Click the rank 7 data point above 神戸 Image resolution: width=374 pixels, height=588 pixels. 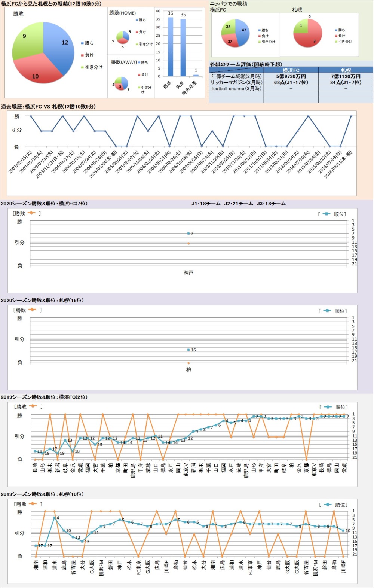pos(188,234)
